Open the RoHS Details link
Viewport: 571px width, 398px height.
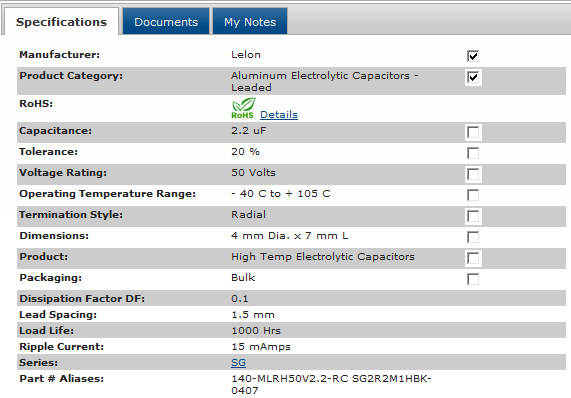tap(279, 114)
